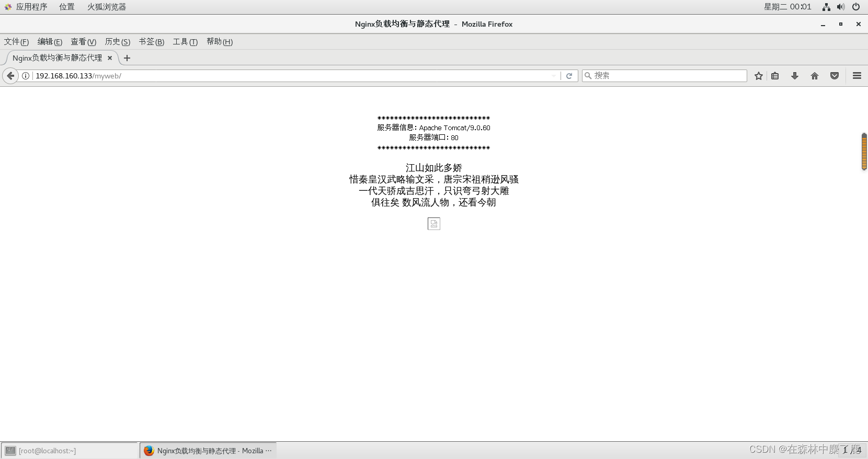Click the clock showing 星期二 00:01
Viewport: 868px width, 459px height.
click(787, 7)
